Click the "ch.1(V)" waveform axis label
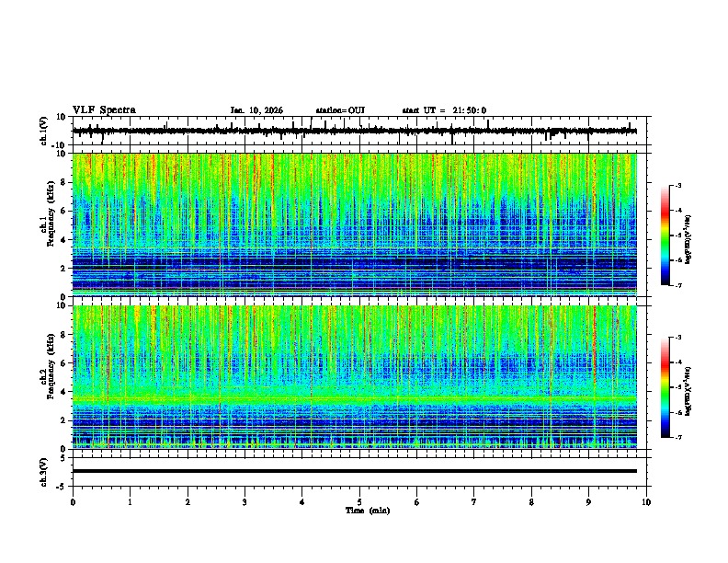 click(x=44, y=131)
